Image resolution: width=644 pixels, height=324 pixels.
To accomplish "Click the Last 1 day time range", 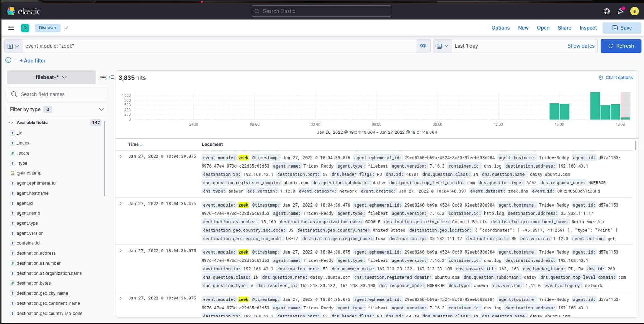I will [466, 46].
